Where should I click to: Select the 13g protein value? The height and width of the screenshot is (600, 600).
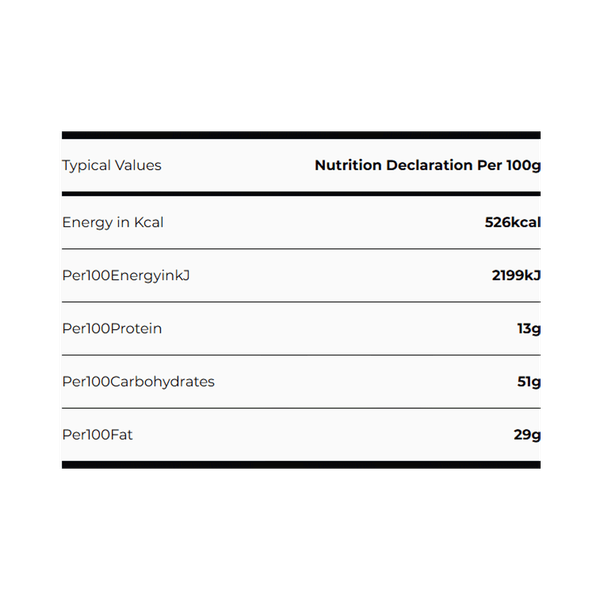(529, 328)
